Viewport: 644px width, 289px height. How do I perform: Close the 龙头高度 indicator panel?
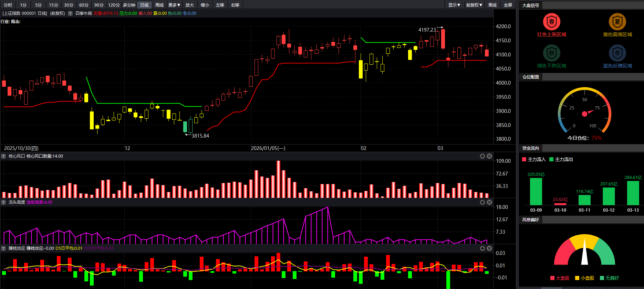point(489,202)
